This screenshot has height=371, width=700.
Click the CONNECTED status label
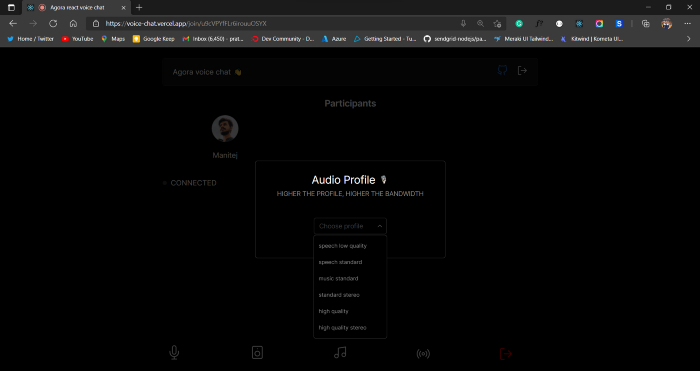[193, 183]
